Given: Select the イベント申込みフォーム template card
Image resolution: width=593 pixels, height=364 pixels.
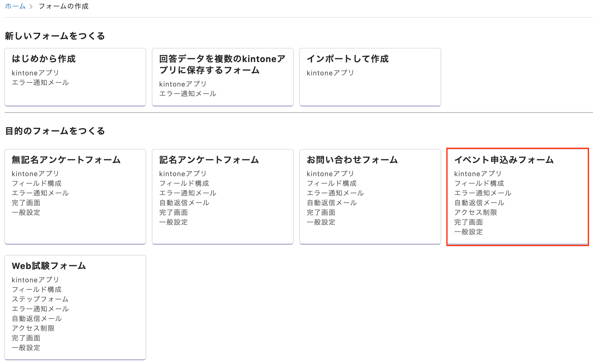Looking at the screenshot, I should (518, 197).
